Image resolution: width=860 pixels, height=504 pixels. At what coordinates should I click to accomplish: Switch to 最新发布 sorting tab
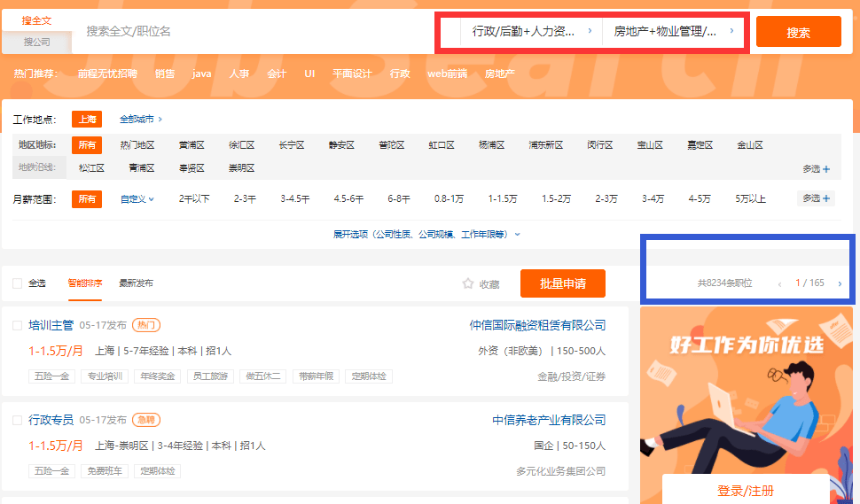[136, 283]
